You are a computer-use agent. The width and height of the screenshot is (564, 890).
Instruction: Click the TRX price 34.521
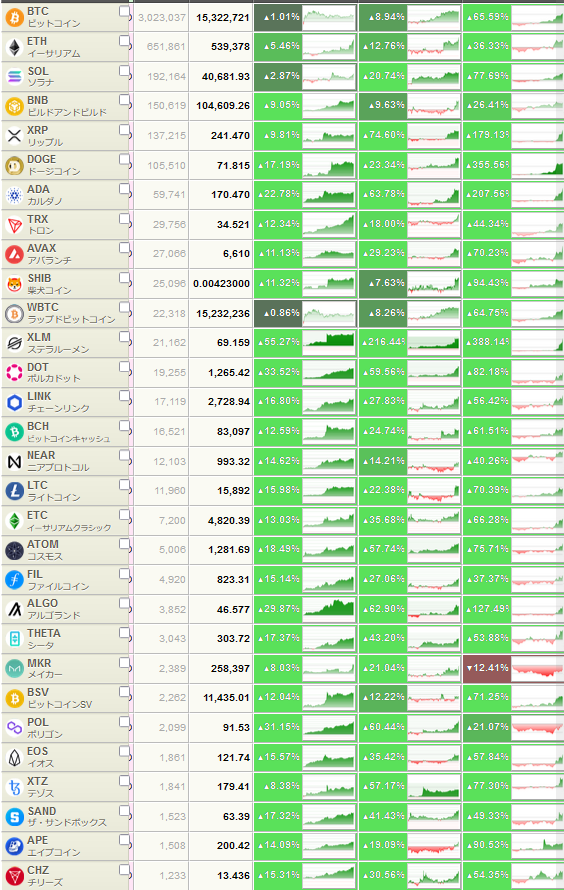[x=233, y=224]
